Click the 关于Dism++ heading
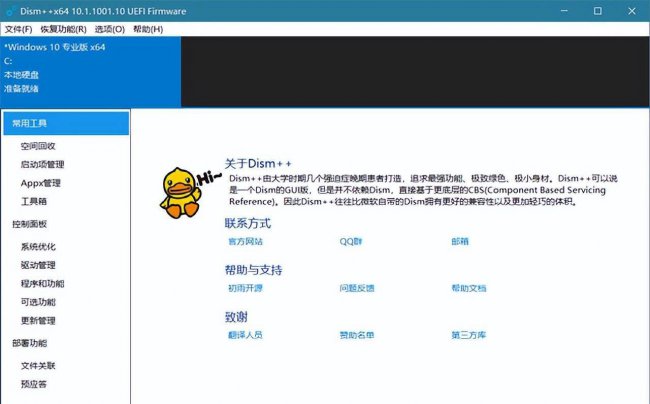 pyautogui.click(x=258, y=164)
